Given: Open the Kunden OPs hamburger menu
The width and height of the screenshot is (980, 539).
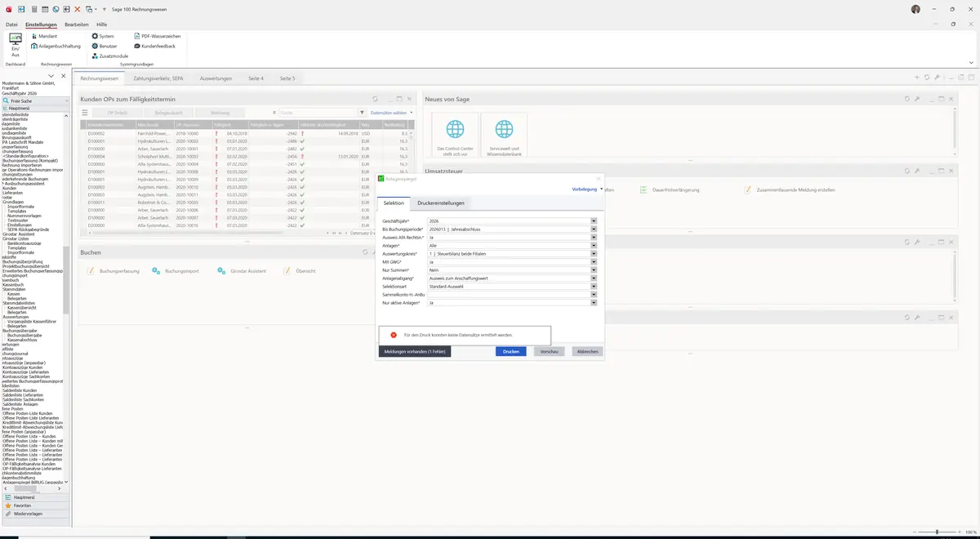Looking at the screenshot, I should pos(85,113).
